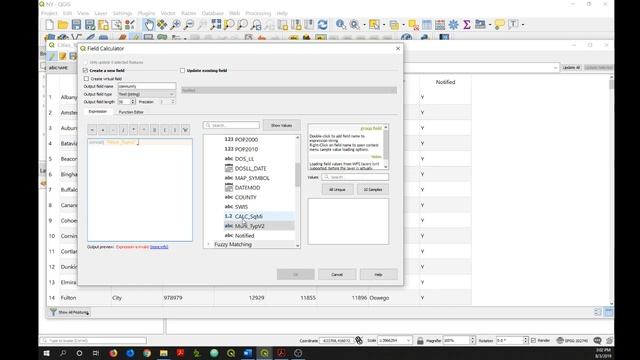
Task: Click the Show Layout Manager icon
Action: (x=116, y=24)
